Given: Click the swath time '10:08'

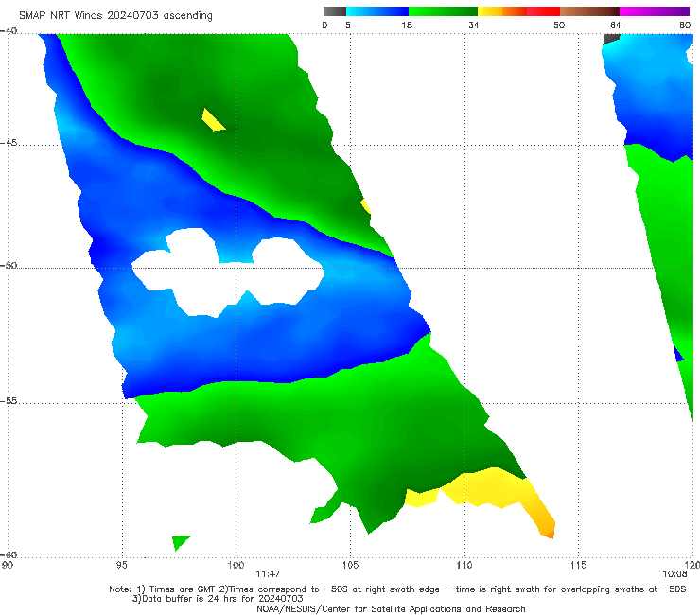Looking at the screenshot, I should click(674, 574).
